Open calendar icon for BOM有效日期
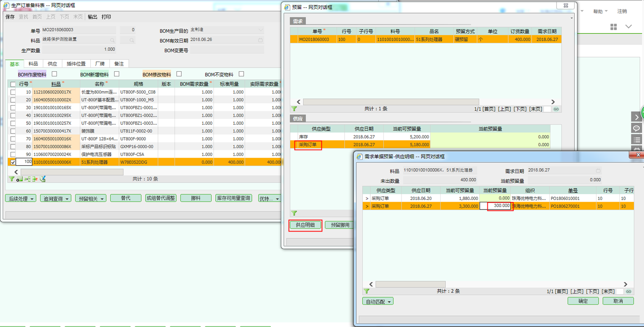This screenshot has width=644, height=327. pyautogui.click(x=260, y=40)
